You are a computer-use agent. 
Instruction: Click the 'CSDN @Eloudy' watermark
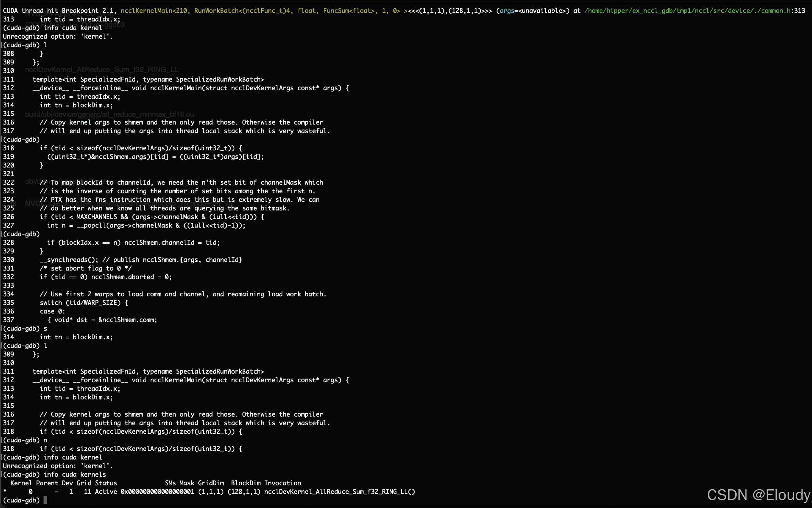[x=758, y=495]
